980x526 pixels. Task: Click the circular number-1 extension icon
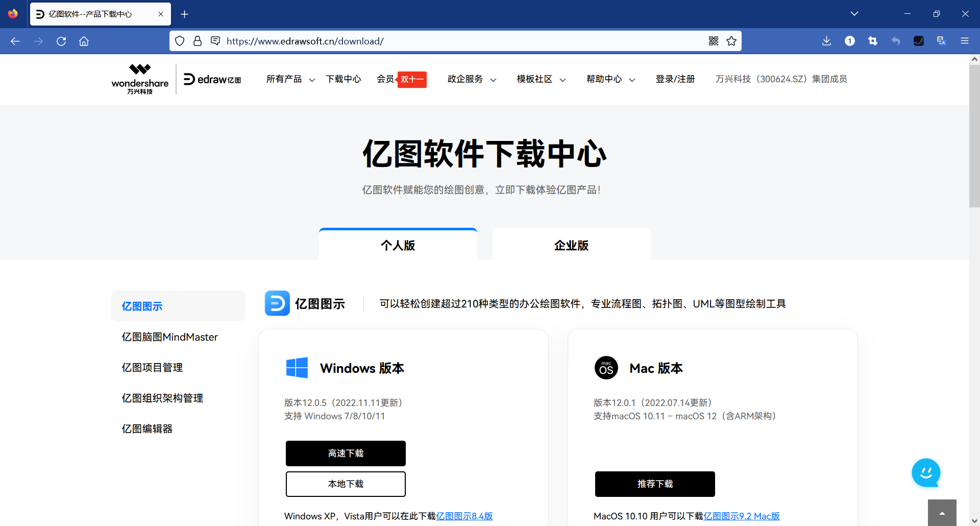(x=850, y=41)
